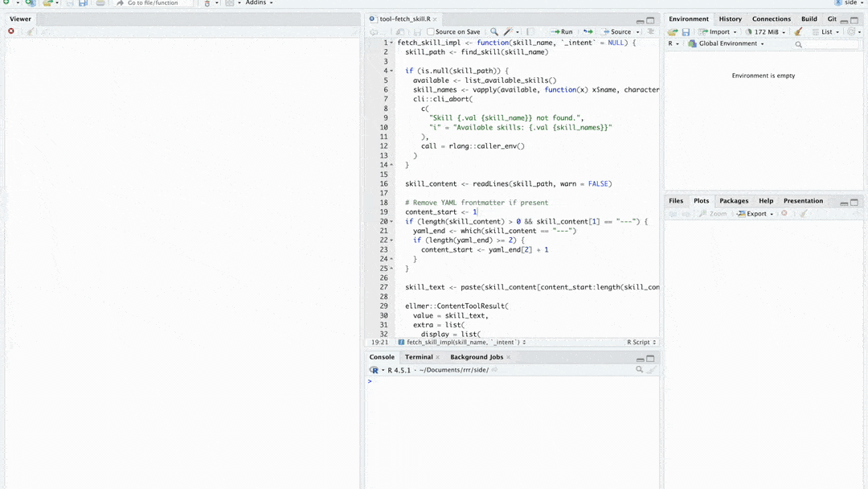Viewport: 868px width, 489px height.
Task: Open the Global Environment dropdown
Action: [x=727, y=43]
